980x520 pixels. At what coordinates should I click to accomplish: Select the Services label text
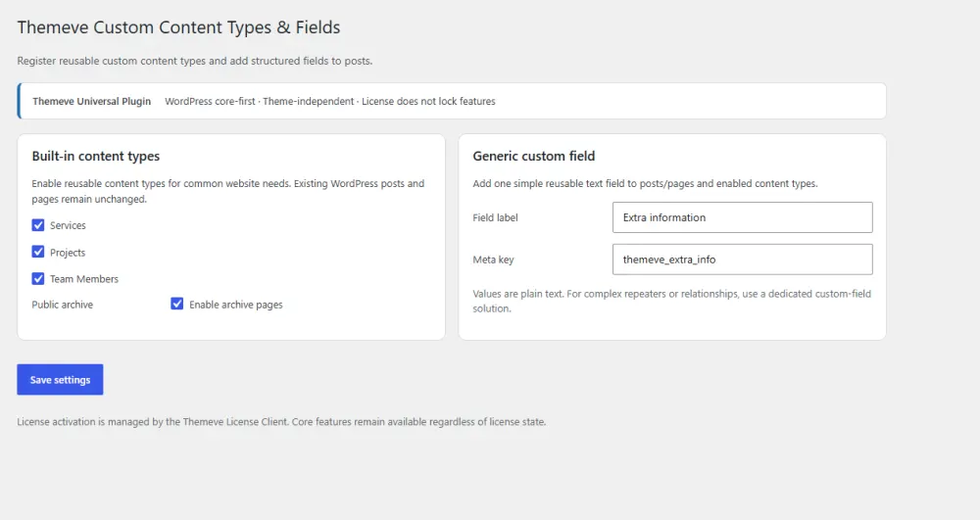click(68, 225)
